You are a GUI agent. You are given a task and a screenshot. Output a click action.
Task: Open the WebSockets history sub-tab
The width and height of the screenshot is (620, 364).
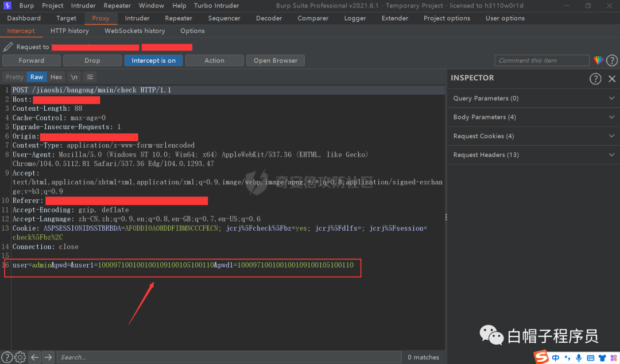(134, 31)
